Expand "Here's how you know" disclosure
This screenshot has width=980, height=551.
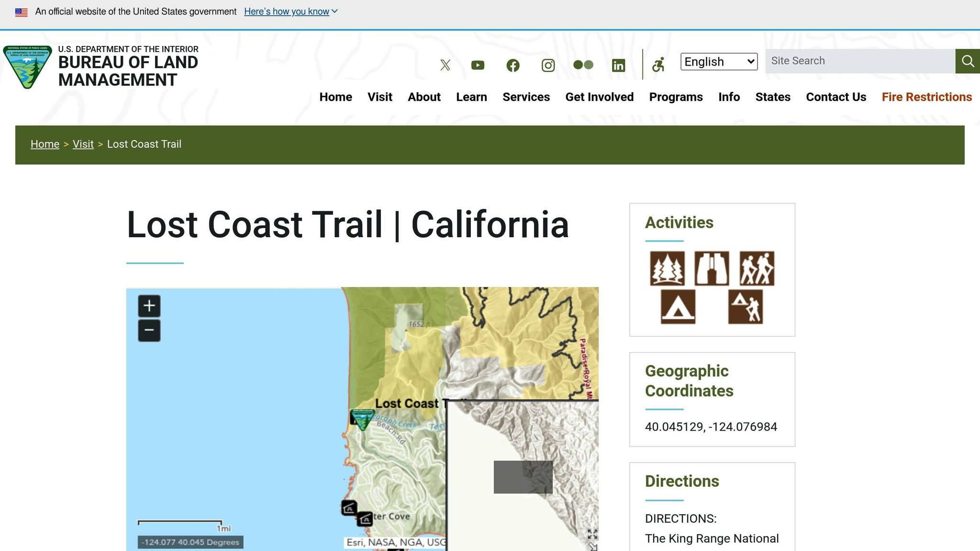click(291, 11)
